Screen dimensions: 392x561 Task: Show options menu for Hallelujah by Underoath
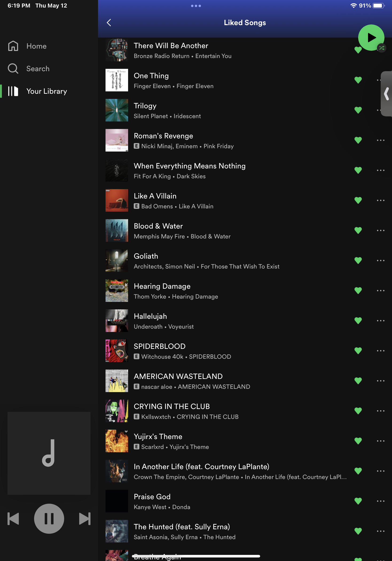coord(380,321)
